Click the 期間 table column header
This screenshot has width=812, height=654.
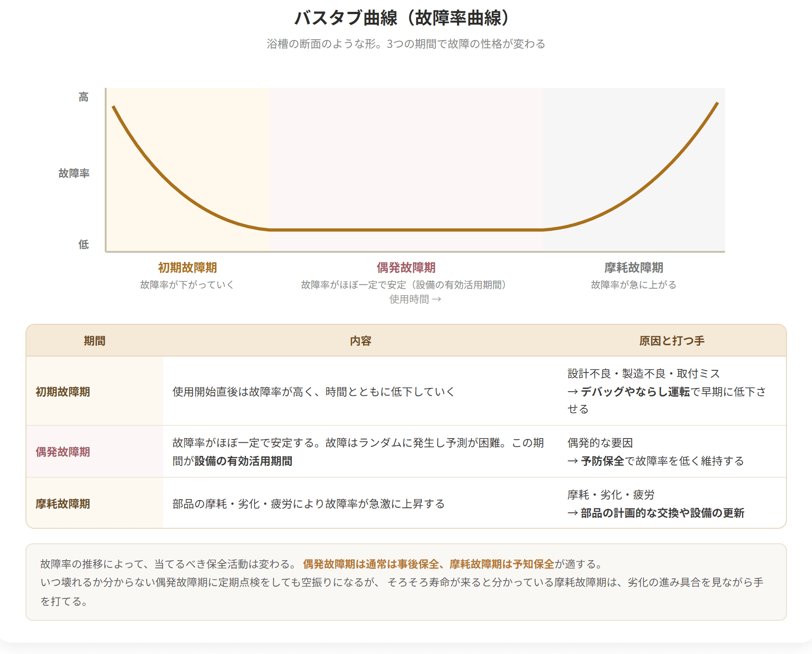(x=94, y=341)
